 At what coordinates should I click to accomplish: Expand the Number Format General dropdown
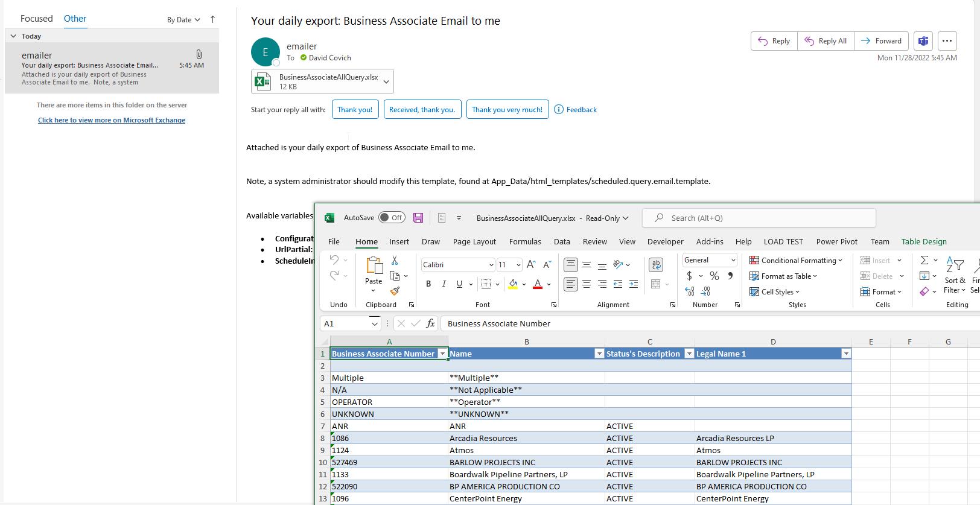pos(733,260)
